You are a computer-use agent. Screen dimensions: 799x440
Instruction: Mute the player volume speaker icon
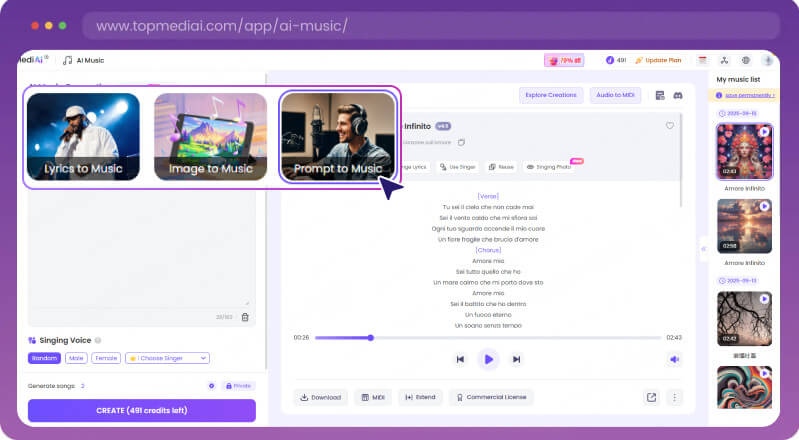pyautogui.click(x=675, y=359)
